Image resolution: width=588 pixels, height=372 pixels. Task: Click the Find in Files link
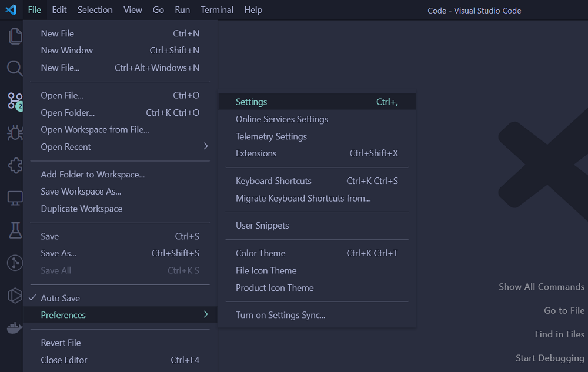(559, 334)
